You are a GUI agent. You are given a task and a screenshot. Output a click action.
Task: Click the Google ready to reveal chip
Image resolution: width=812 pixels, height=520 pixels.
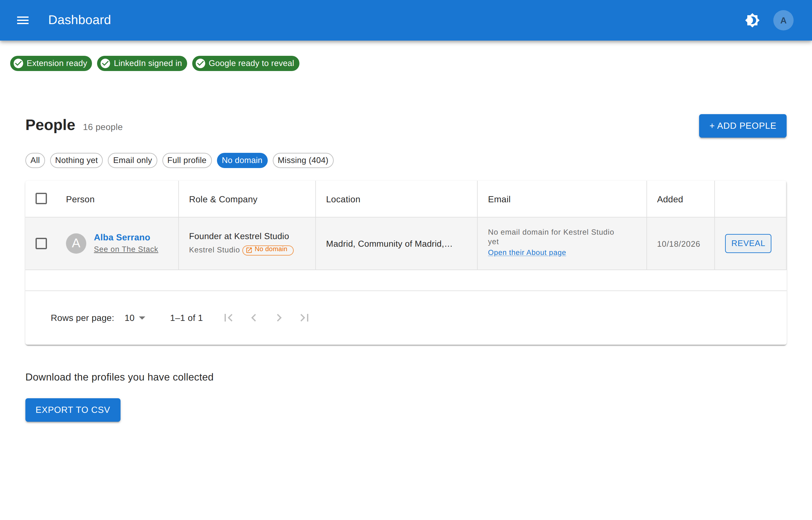[x=246, y=63]
